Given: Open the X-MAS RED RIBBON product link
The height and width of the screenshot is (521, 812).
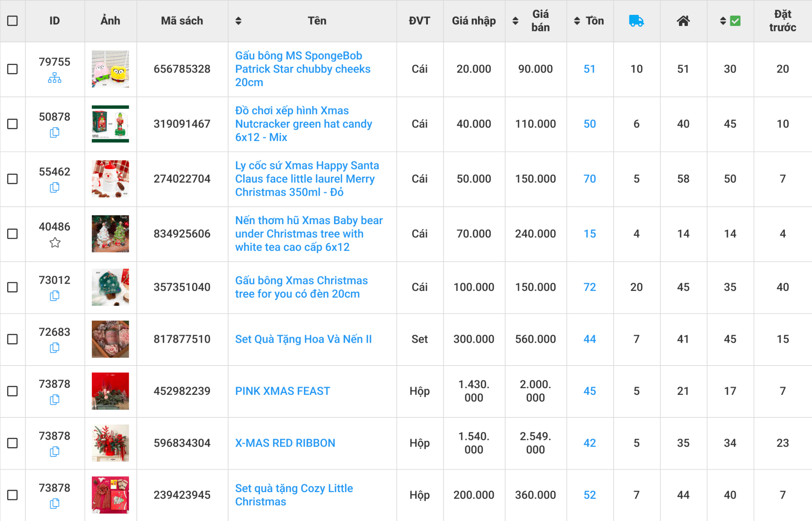Looking at the screenshot, I should 285,443.
